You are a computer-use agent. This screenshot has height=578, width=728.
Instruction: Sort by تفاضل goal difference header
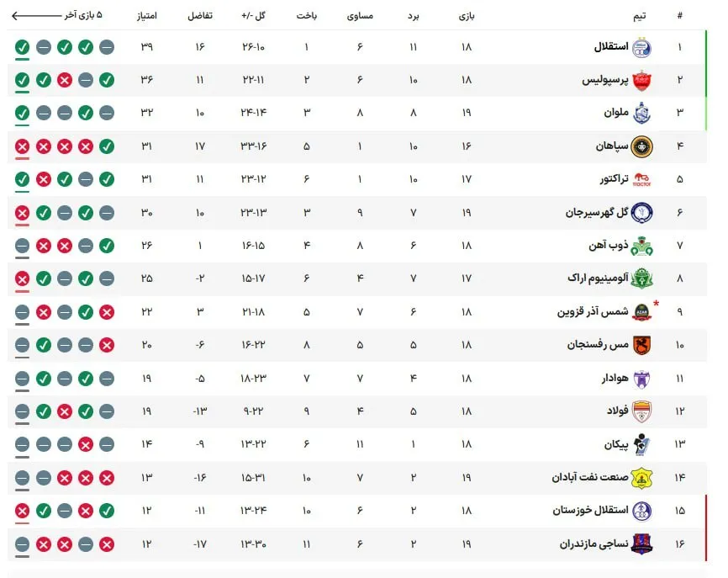coord(200,16)
